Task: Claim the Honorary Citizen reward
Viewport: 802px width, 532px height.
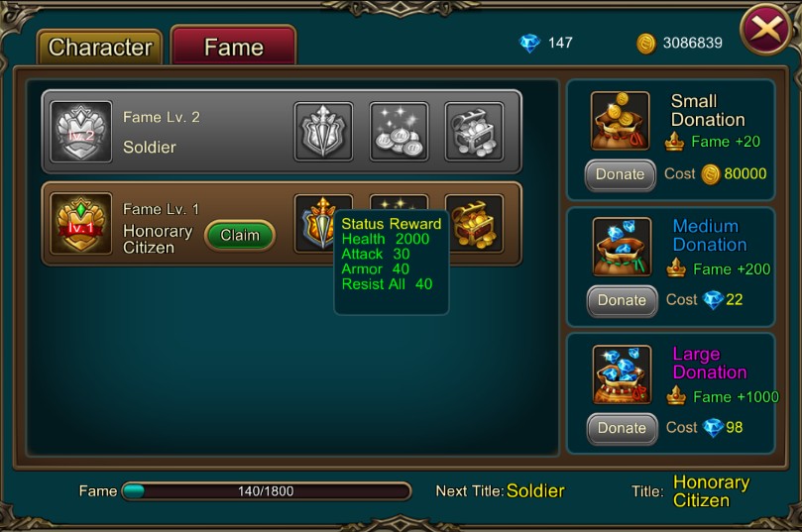Action: tap(240, 235)
